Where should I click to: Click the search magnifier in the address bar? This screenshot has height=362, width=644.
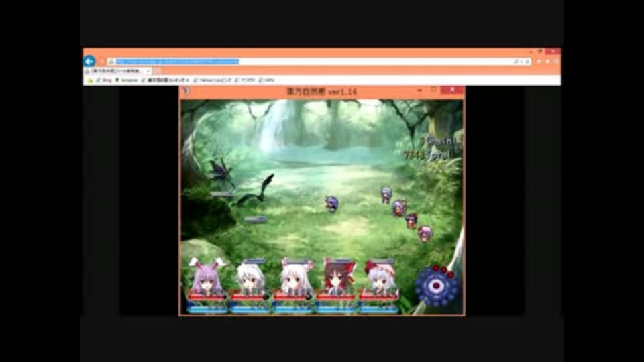pos(516,62)
